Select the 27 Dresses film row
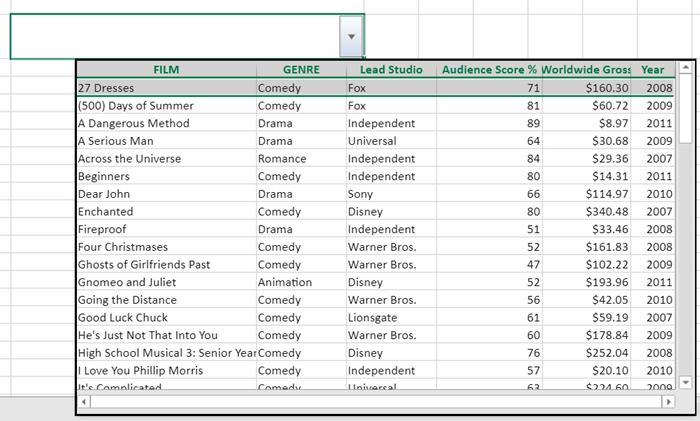This screenshot has height=421, width=700. pyautogui.click(x=166, y=88)
